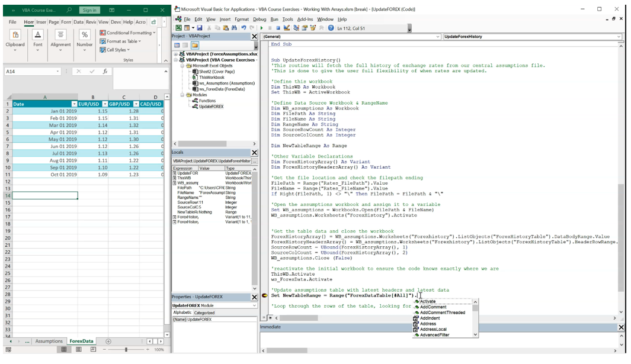Viewport: 631px width, 364px height.
Task: Switch to Categorized tab in Properties
Action: [204, 313]
